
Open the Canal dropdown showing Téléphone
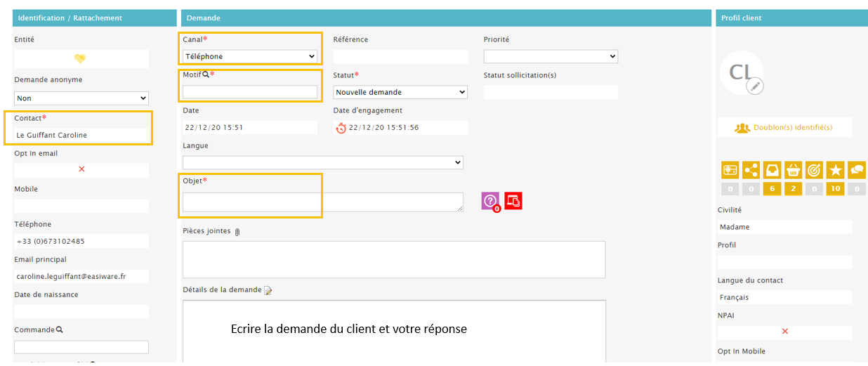[x=249, y=56]
